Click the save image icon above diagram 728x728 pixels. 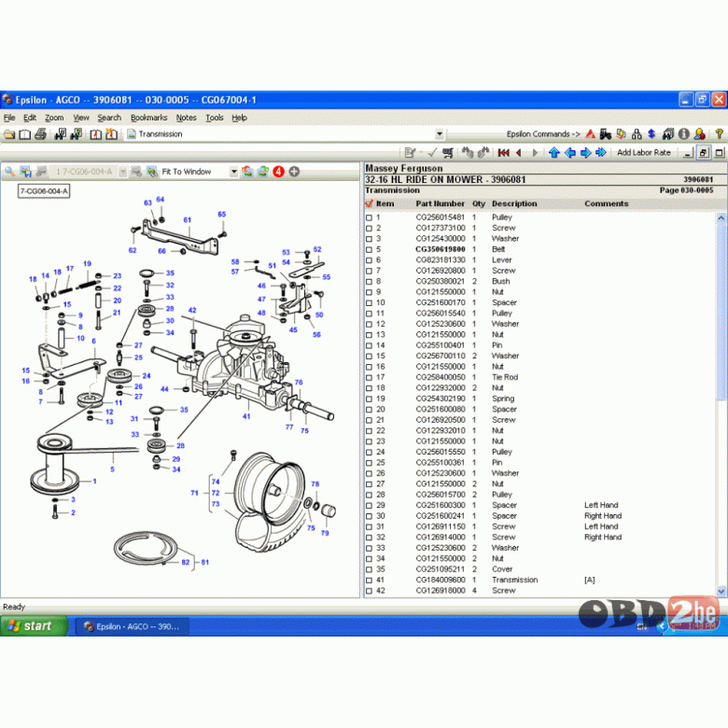[x=25, y=172]
